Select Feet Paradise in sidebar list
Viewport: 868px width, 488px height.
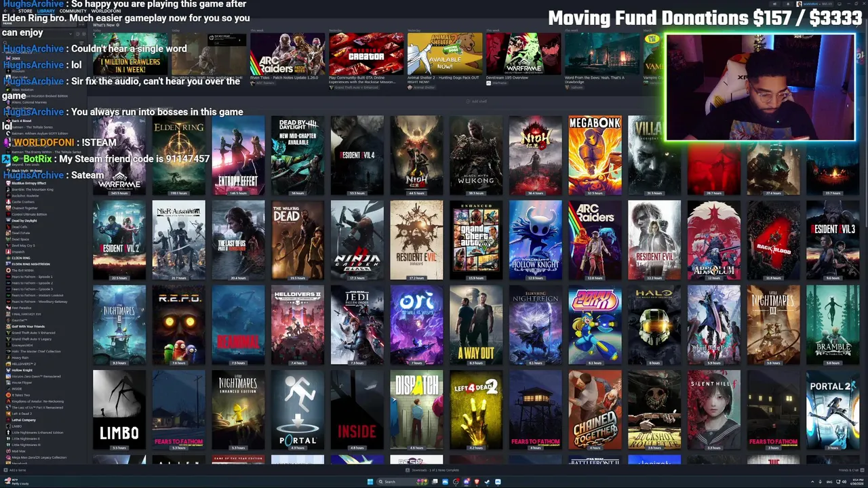[x=20, y=308]
